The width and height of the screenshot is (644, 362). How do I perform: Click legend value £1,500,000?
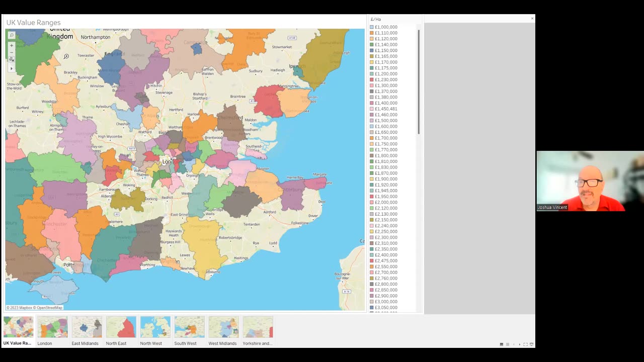386,121
